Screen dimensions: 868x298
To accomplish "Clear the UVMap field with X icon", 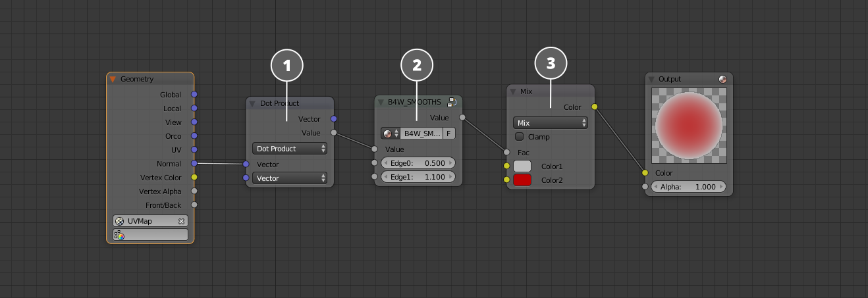I will [181, 221].
